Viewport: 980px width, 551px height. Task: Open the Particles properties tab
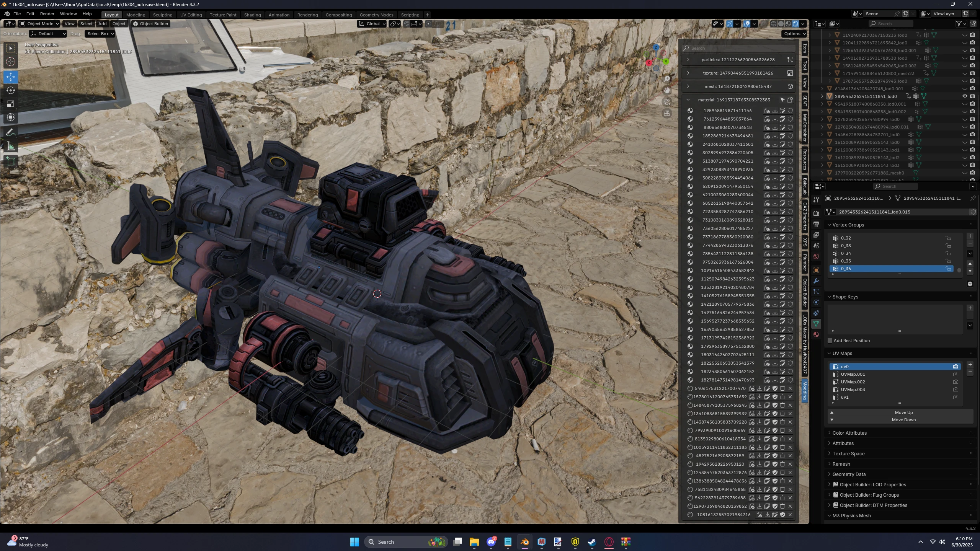[816, 292]
